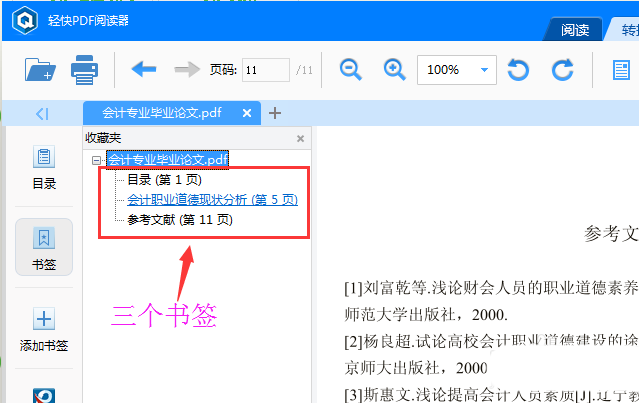639x403 pixels.
Task: Zoom out with the minus magnifier
Action: click(351, 70)
